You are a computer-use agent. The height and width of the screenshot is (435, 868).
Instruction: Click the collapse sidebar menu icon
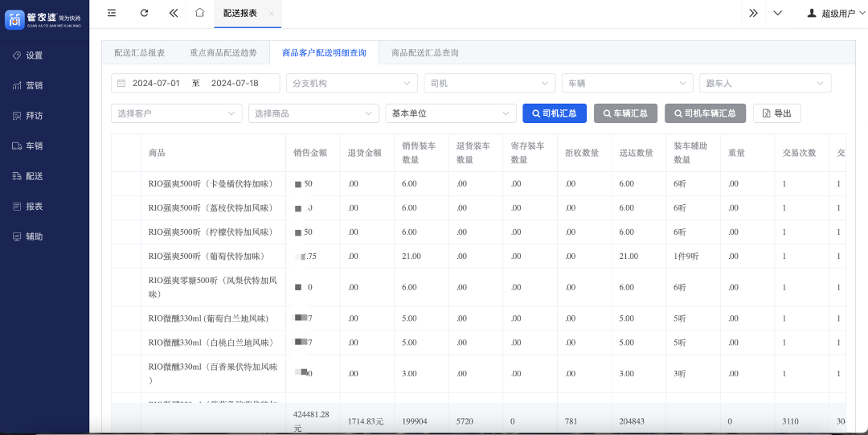[112, 13]
